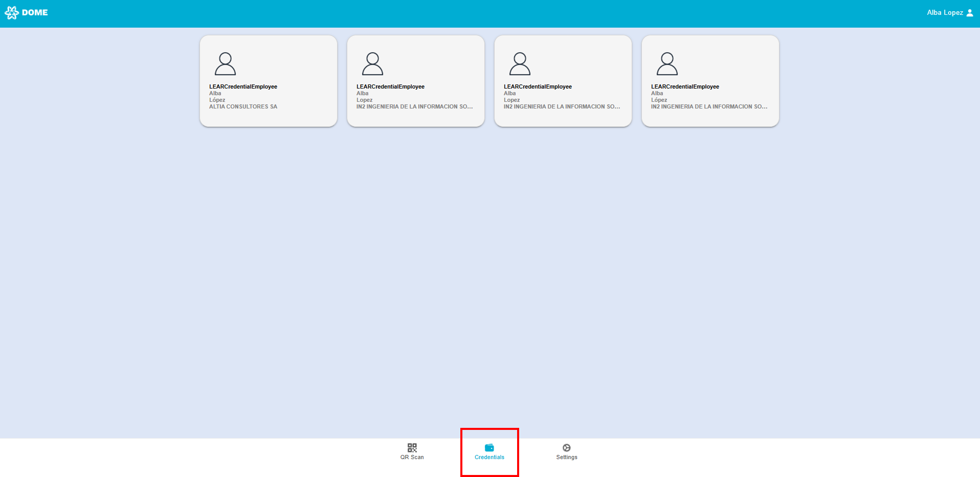Open the Settings gear icon
This screenshot has width=980, height=477.
coord(566,448)
